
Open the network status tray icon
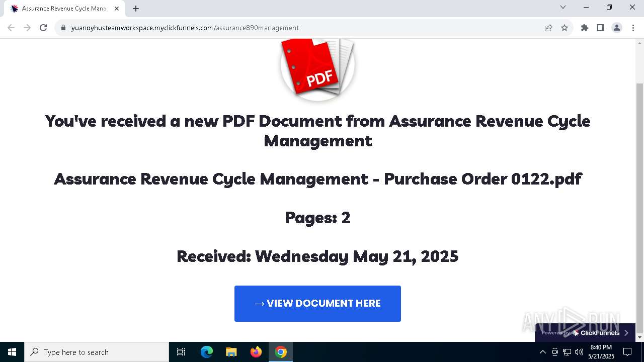coord(567,352)
